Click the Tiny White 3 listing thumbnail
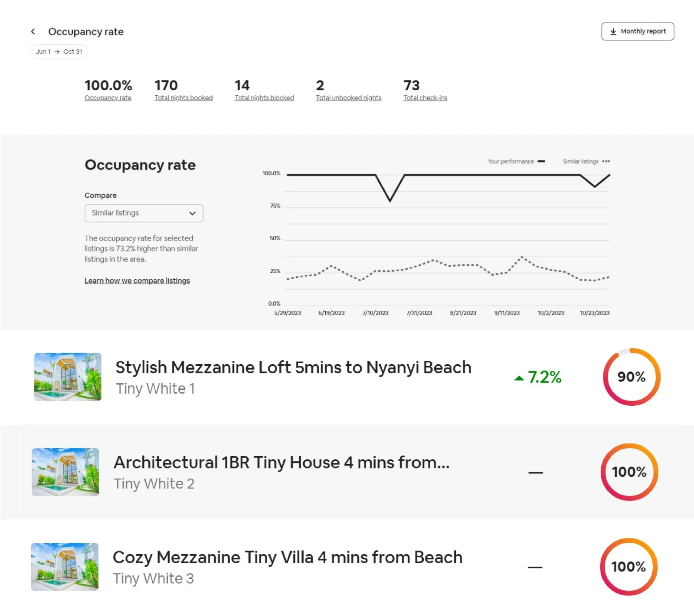This screenshot has width=694, height=616. 65,567
